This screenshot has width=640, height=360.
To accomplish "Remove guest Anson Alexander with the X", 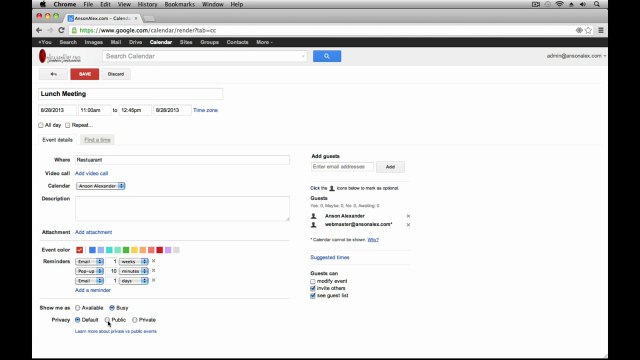I will point(408,216).
